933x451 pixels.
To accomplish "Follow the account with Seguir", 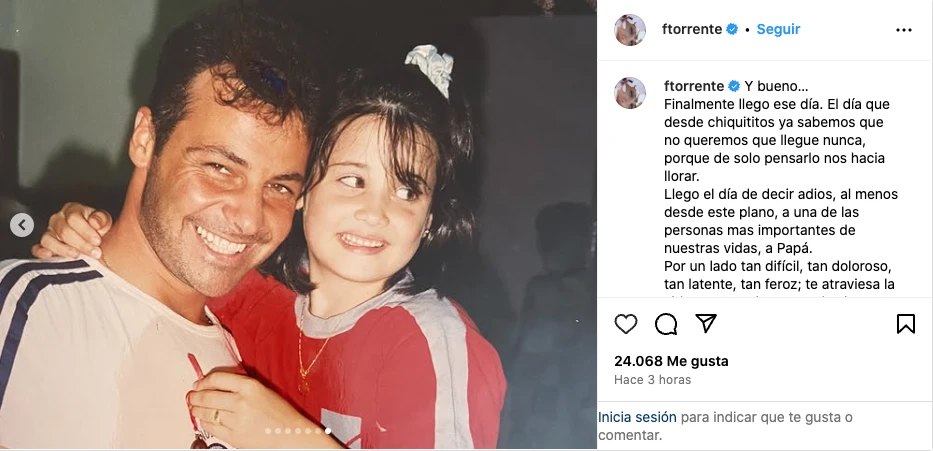I will click(x=778, y=29).
